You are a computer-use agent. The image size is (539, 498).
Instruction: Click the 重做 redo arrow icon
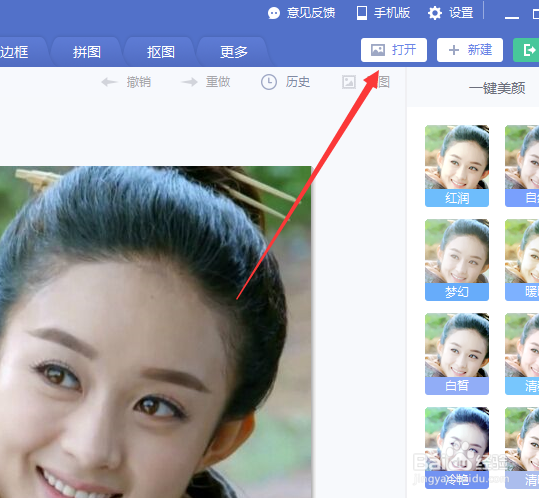coord(190,82)
